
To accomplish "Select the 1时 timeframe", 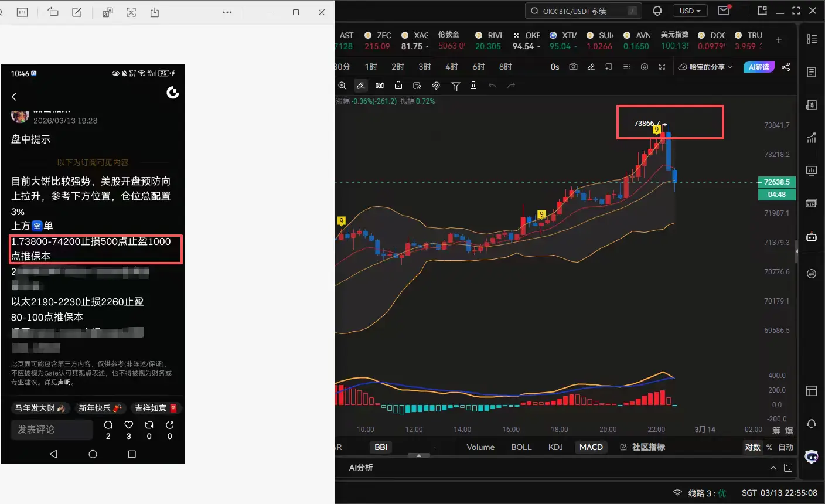I will pos(371,67).
